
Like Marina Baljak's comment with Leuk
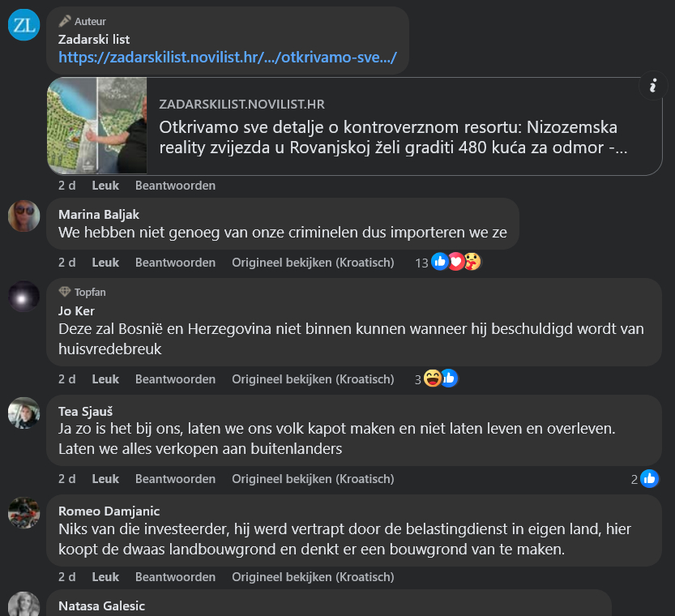coord(105,263)
